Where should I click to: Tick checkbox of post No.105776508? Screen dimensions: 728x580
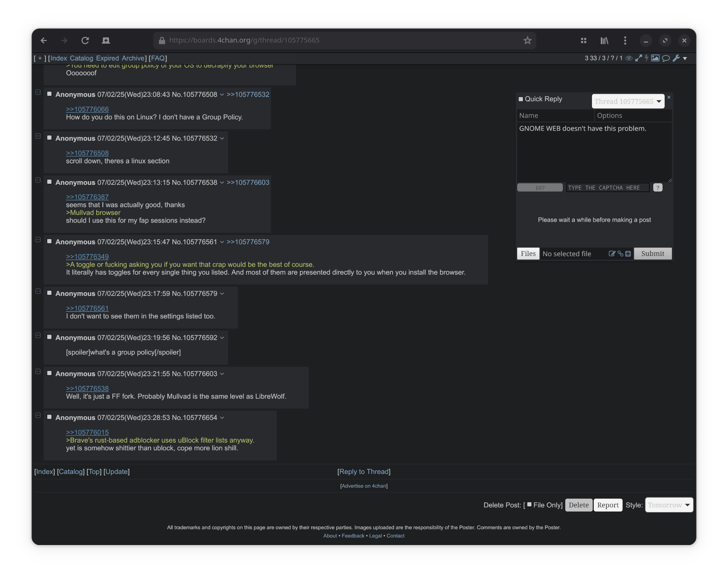point(50,94)
